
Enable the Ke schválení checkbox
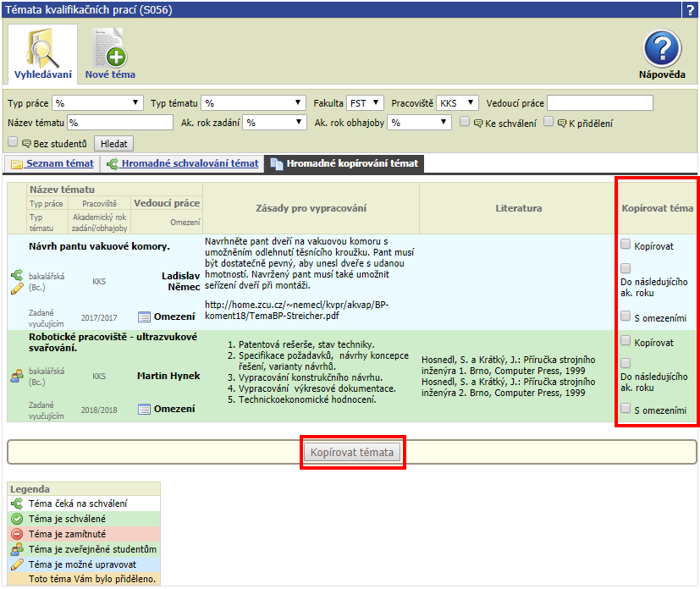(x=465, y=121)
